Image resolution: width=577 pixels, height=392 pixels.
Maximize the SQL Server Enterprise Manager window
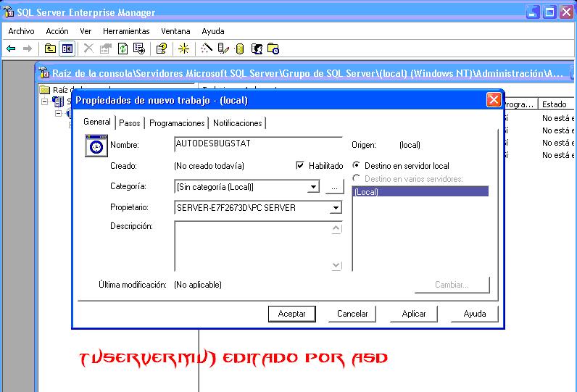pos(549,12)
